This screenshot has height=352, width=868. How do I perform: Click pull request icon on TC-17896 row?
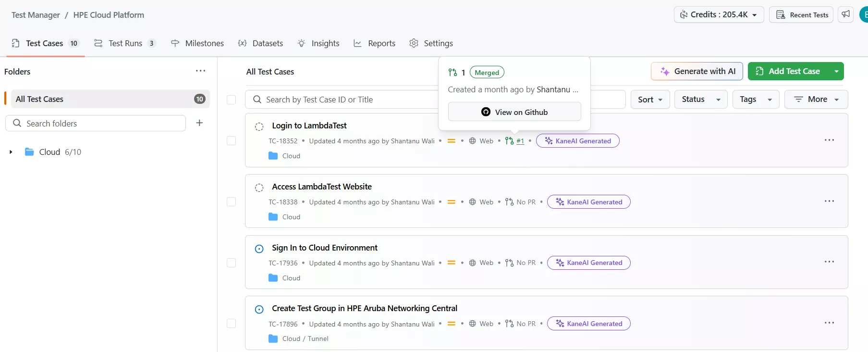point(509,324)
